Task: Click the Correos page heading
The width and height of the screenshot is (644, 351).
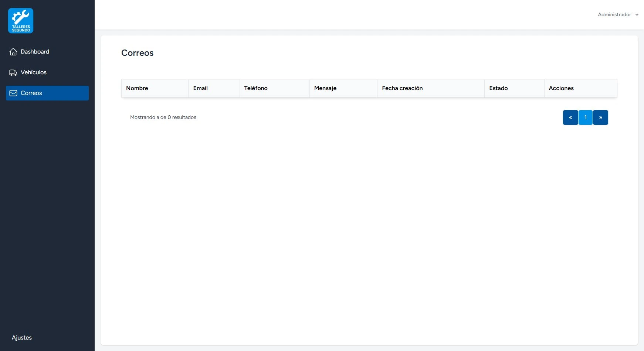Action: 138,53
